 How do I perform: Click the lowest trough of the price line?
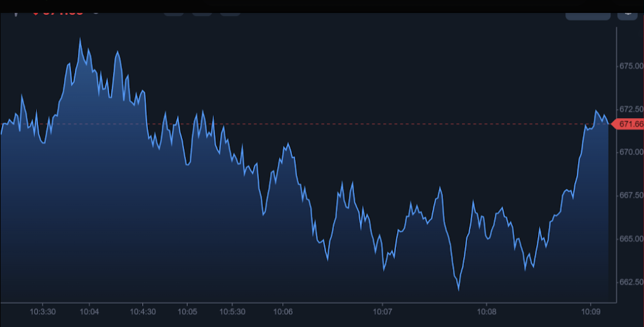click(459, 290)
